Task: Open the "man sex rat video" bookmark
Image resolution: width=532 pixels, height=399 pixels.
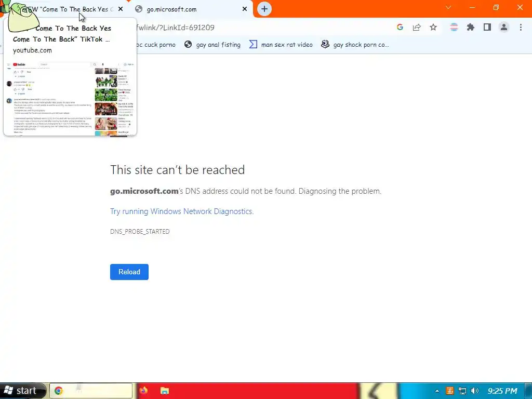Action: point(281,45)
